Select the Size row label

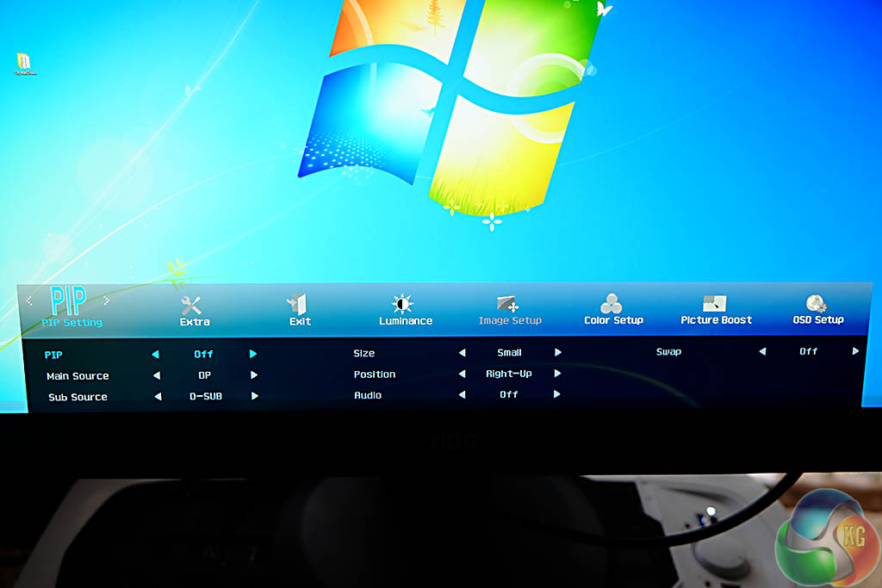(364, 353)
